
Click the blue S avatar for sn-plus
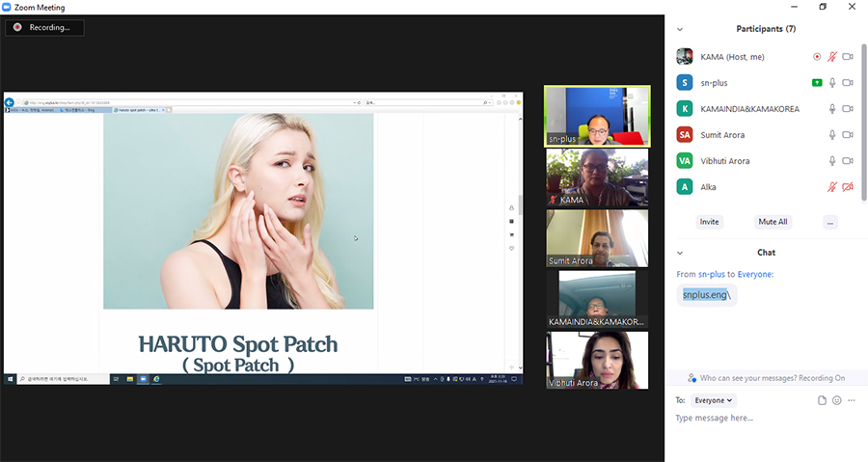point(685,82)
